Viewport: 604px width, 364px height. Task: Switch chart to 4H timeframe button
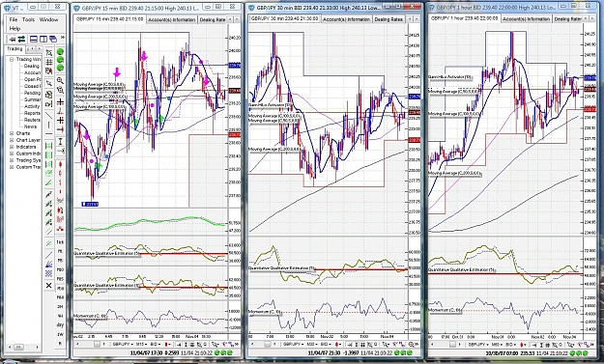(60, 316)
